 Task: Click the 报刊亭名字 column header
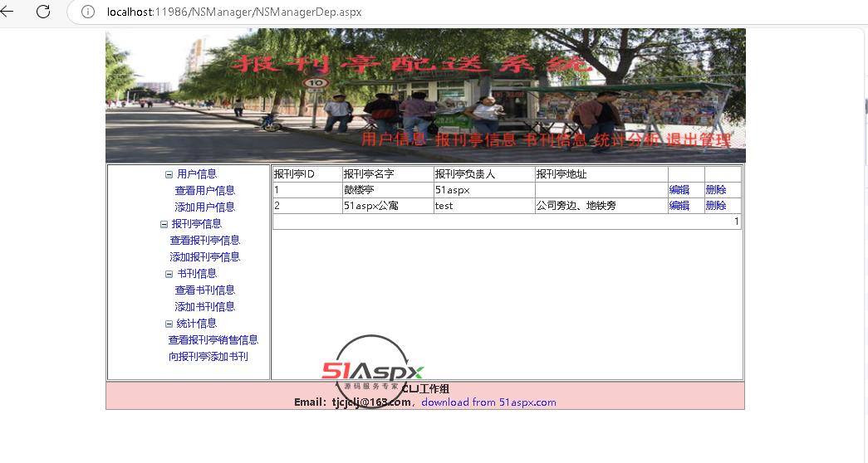[388, 174]
